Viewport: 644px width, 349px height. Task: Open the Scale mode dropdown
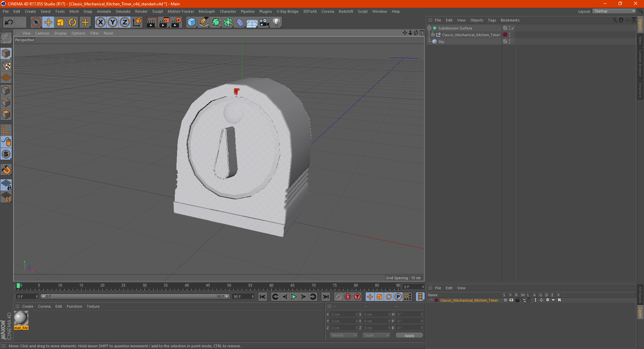pyautogui.click(x=376, y=335)
